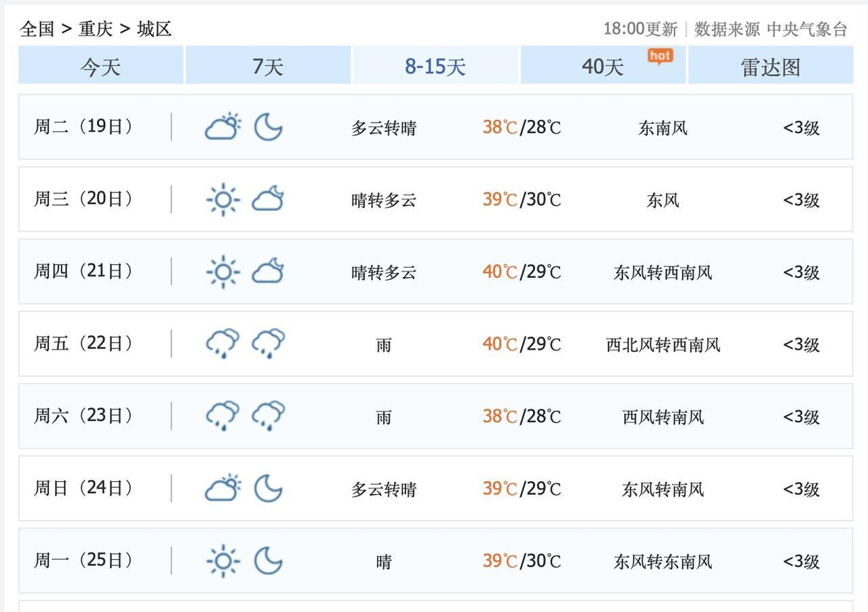Image resolution: width=868 pixels, height=612 pixels.
Task: Open the 7天 forecast tab
Action: coord(268,66)
